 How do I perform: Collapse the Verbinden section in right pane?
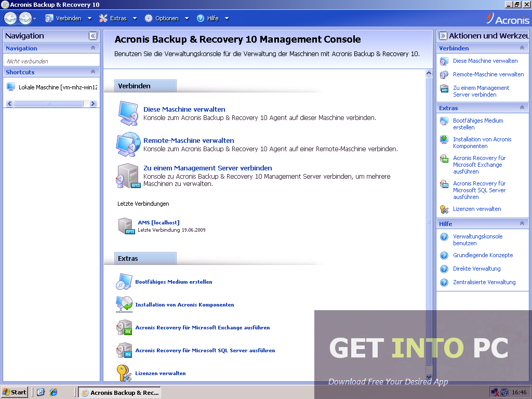(x=522, y=48)
